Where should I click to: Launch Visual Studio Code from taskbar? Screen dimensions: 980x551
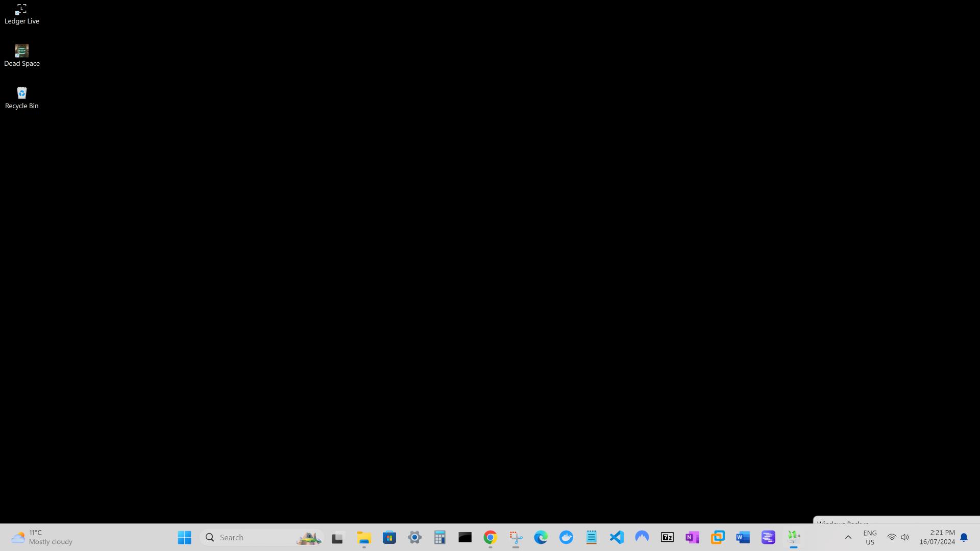617,537
